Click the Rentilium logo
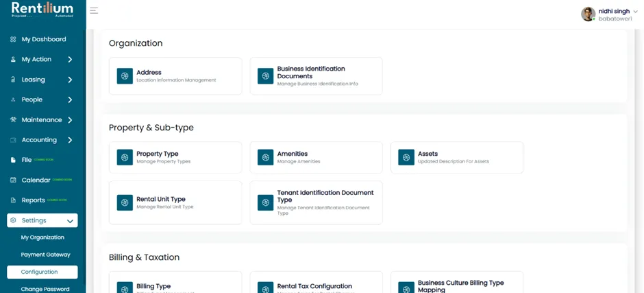The image size is (644, 293). pyautogui.click(x=42, y=10)
